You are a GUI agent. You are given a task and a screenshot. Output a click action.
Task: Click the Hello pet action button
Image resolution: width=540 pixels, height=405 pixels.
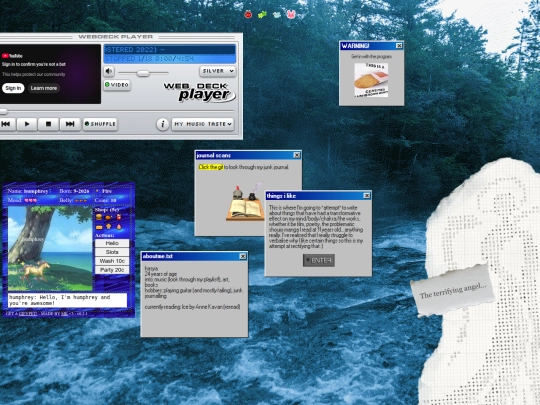pyautogui.click(x=112, y=243)
